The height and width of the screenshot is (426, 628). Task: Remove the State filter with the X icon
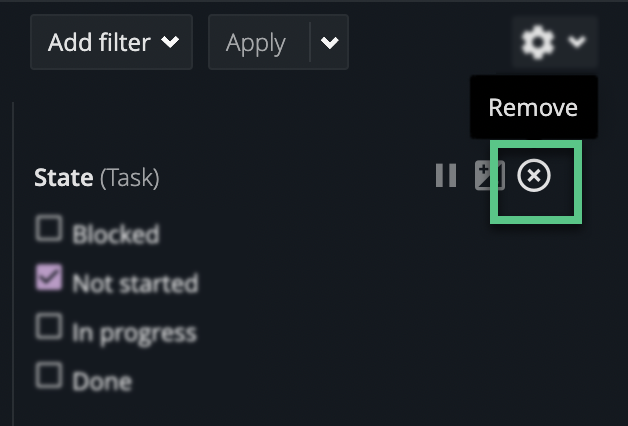pos(534,177)
